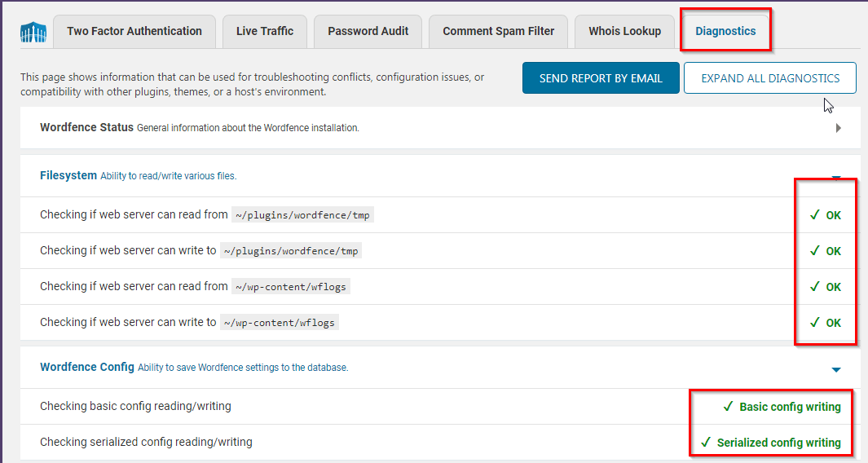Click Expand All Diagnostics button
868x463 pixels.
pyautogui.click(x=770, y=78)
